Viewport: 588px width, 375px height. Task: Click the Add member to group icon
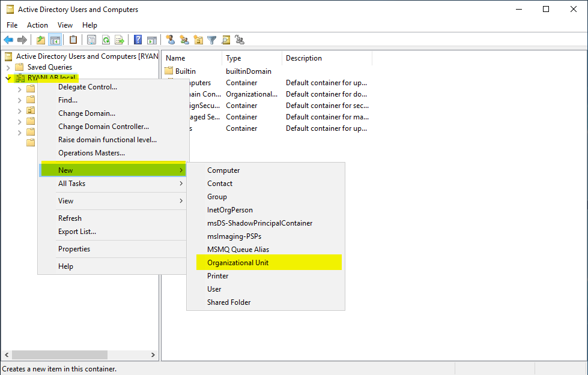coord(240,40)
